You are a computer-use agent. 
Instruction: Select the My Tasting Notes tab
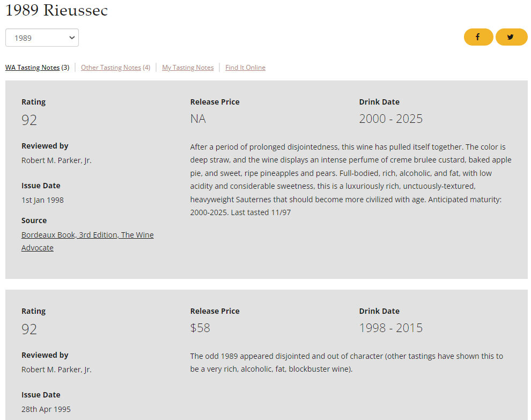[188, 68]
